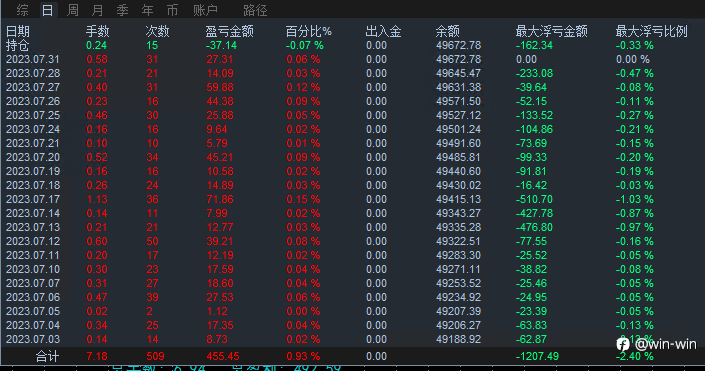Select the 2023.07.26 date row

[x=32, y=101]
